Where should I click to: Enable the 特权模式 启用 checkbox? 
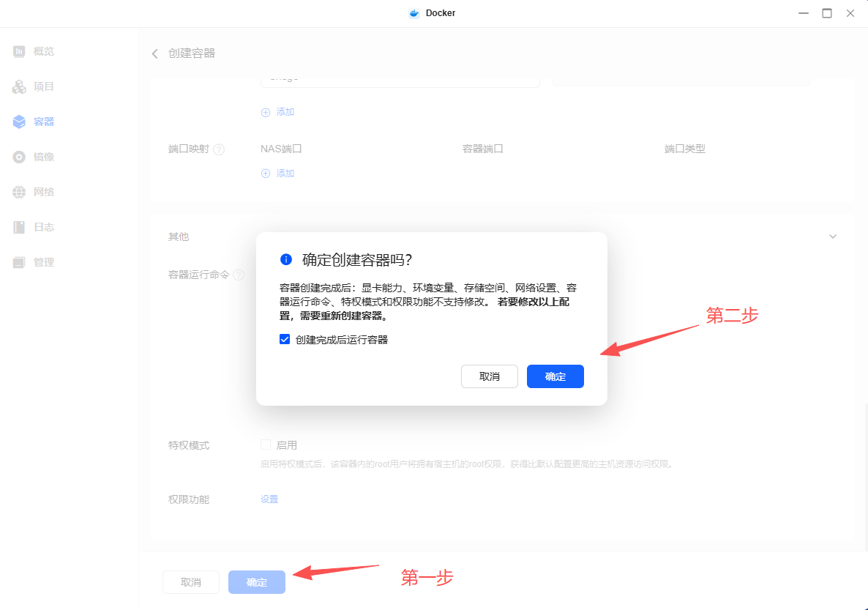click(266, 445)
